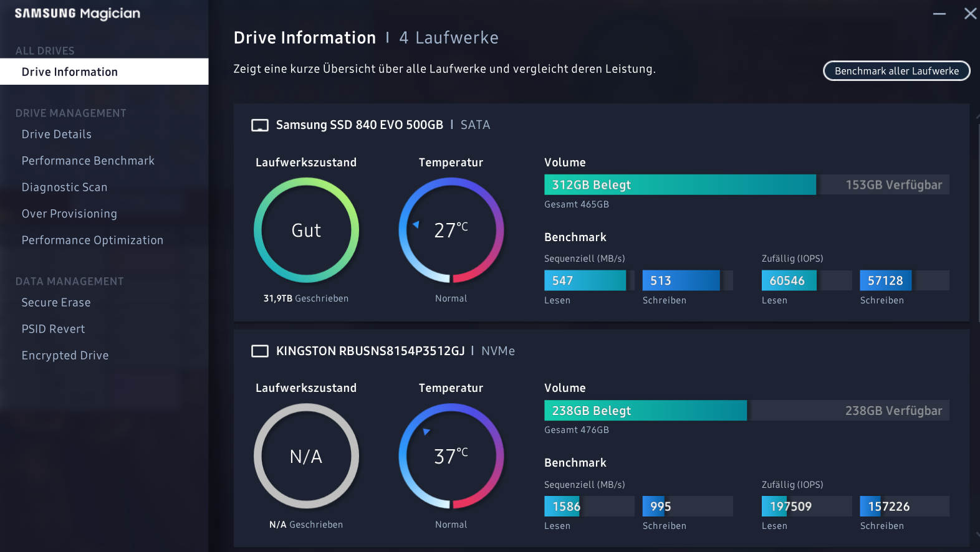
Task: Open Drive Information in sidebar
Action: coord(104,72)
